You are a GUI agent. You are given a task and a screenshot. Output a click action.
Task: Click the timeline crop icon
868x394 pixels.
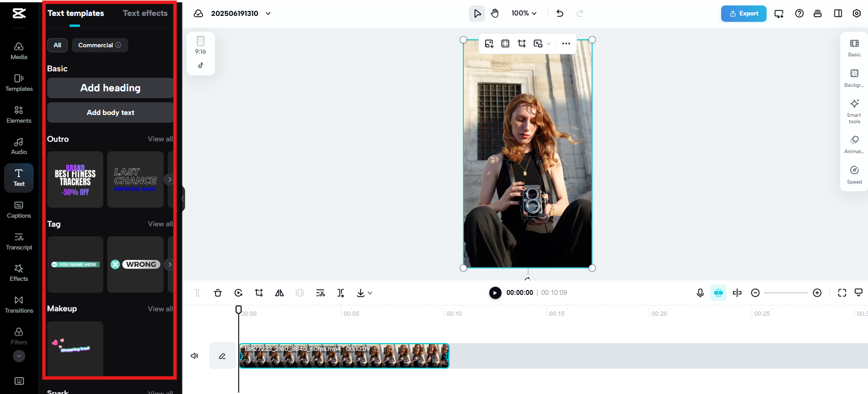point(259,293)
